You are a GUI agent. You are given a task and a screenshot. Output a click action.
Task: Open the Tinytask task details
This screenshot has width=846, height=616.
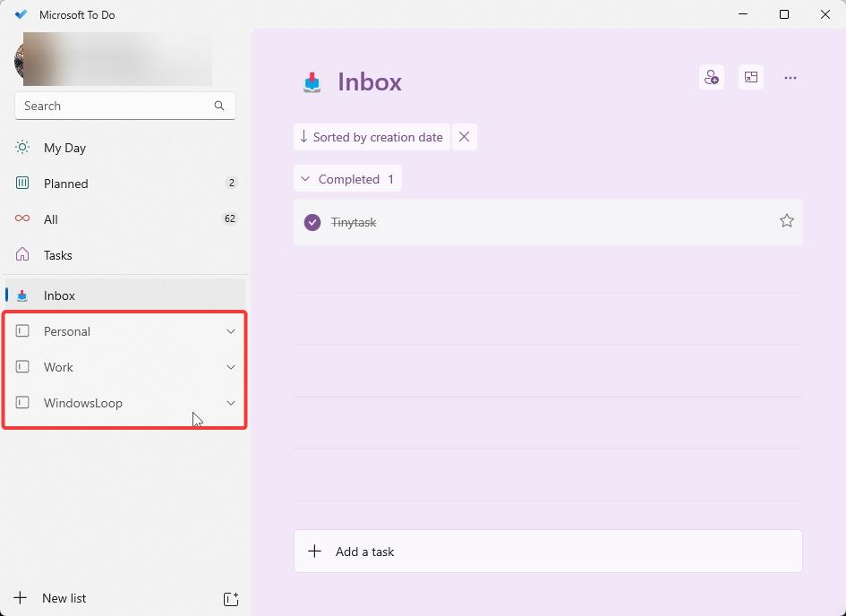[548, 222]
